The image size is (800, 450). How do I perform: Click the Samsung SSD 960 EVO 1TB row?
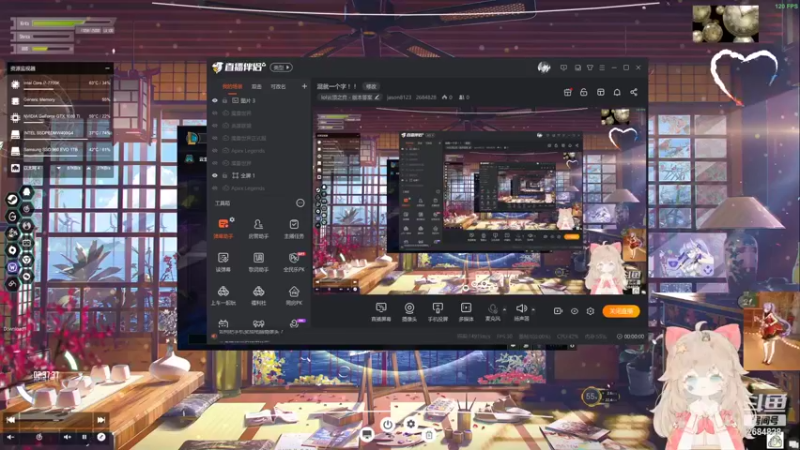click(x=60, y=151)
